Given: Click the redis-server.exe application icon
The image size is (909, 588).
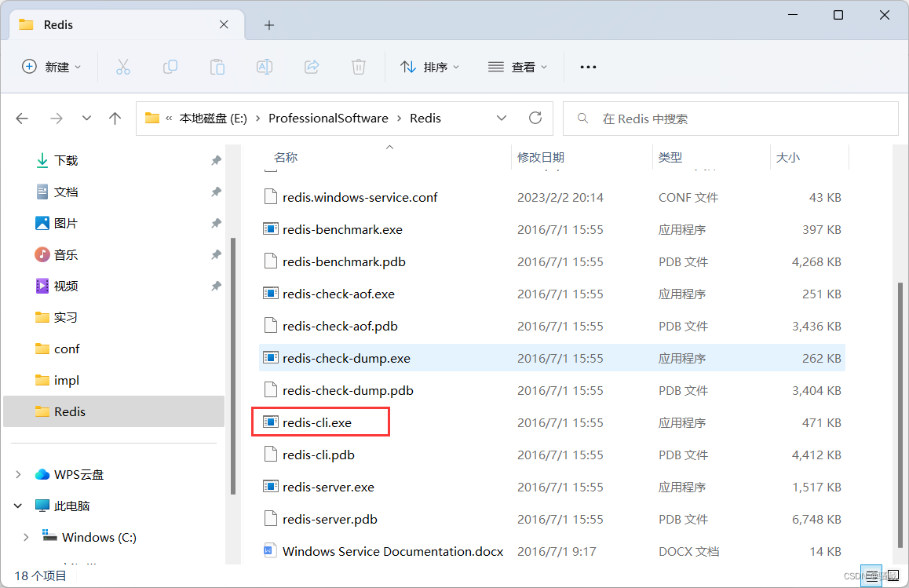Looking at the screenshot, I should pos(270,487).
